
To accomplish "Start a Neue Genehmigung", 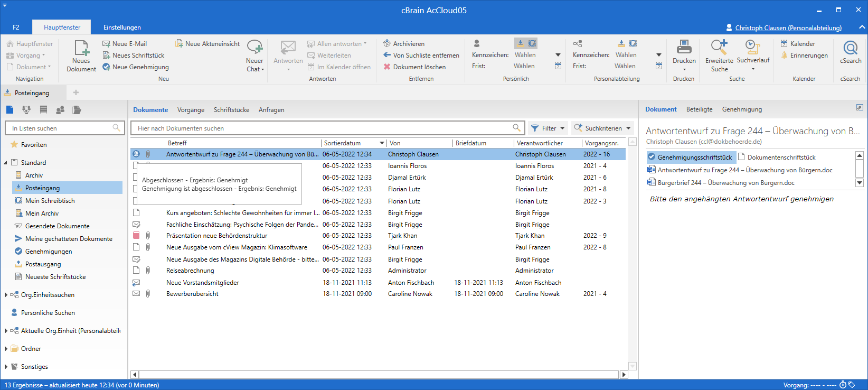I will (136, 67).
